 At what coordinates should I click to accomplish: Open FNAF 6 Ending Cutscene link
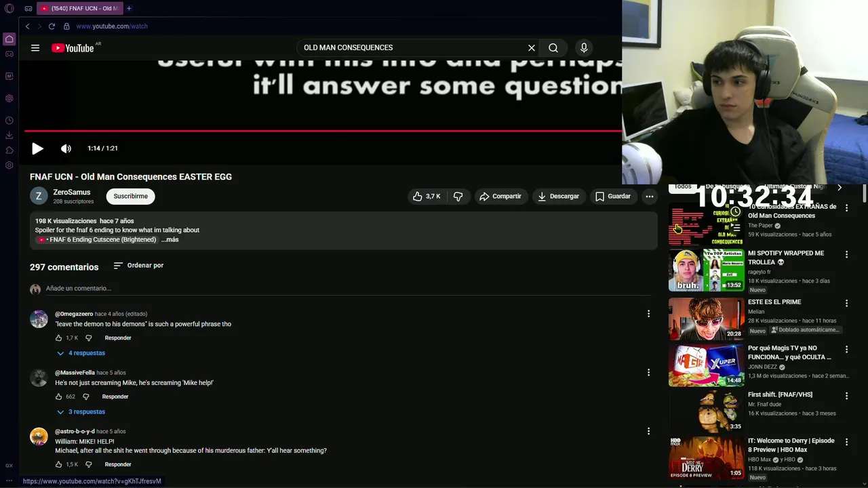click(98, 240)
